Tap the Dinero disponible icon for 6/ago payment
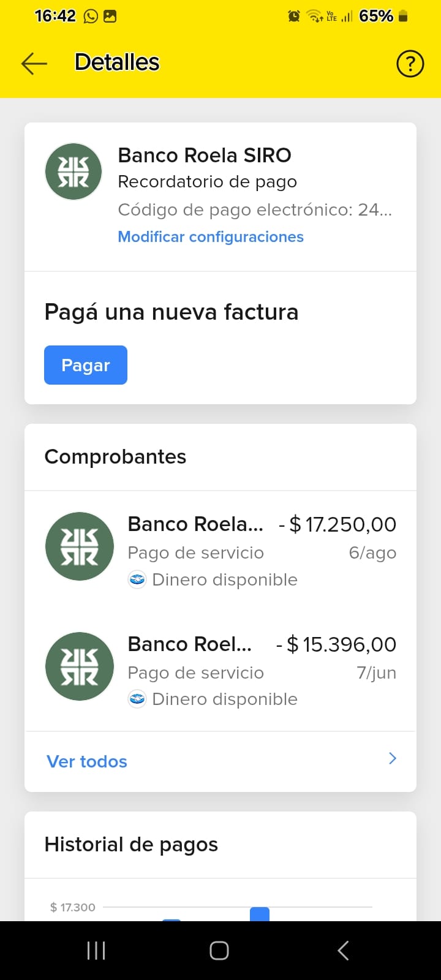Viewport: 441px width, 980px height. tap(137, 579)
